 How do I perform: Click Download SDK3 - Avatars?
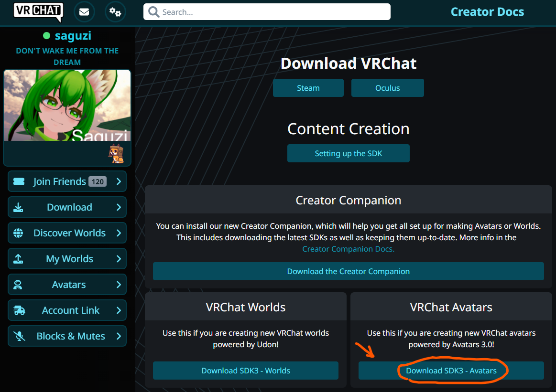point(451,371)
